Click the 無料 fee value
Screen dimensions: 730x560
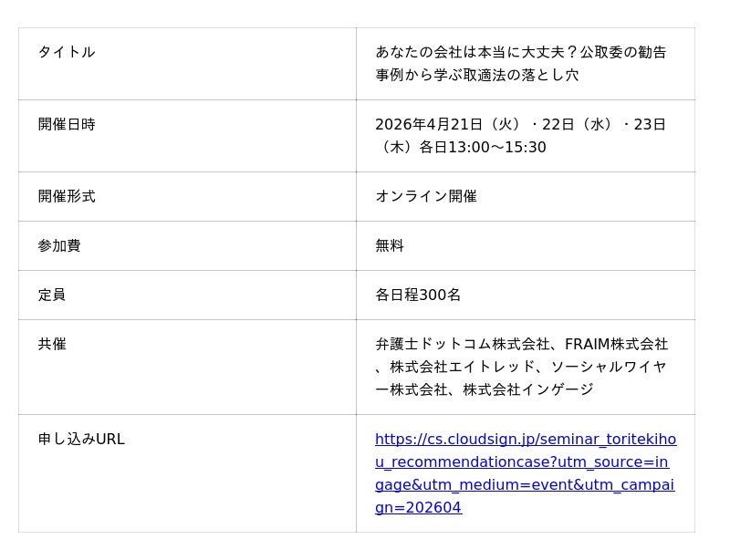390,246
